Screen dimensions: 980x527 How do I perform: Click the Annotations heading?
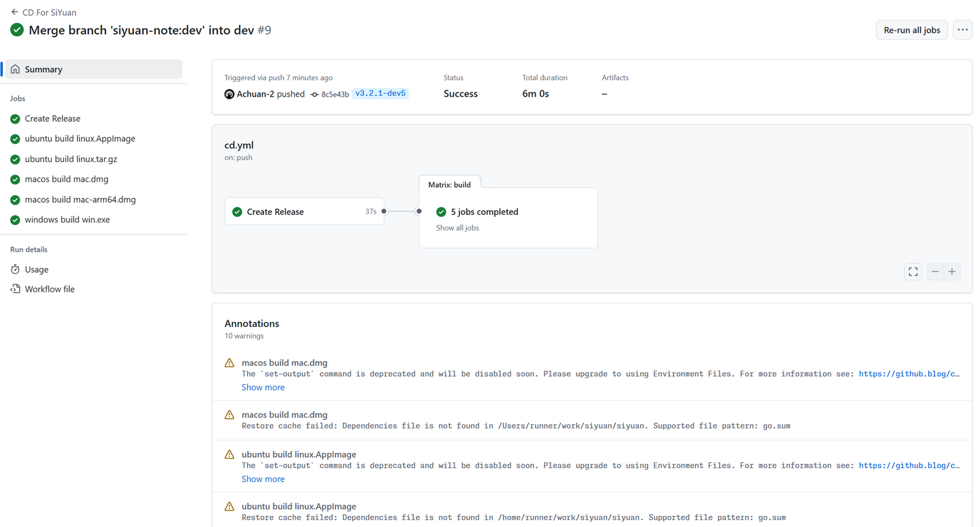coord(252,324)
